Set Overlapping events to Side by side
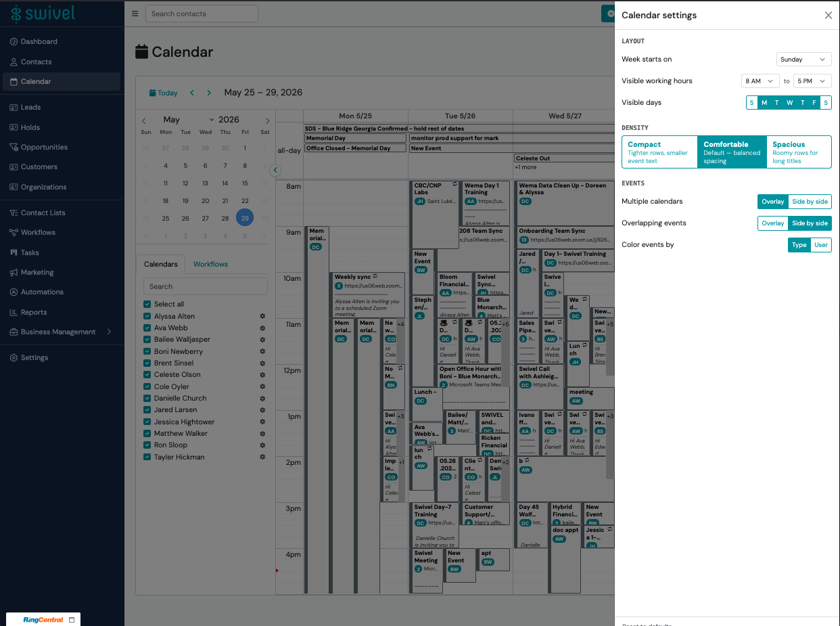Image resolution: width=840 pixels, height=626 pixels. (x=810, y=223)
